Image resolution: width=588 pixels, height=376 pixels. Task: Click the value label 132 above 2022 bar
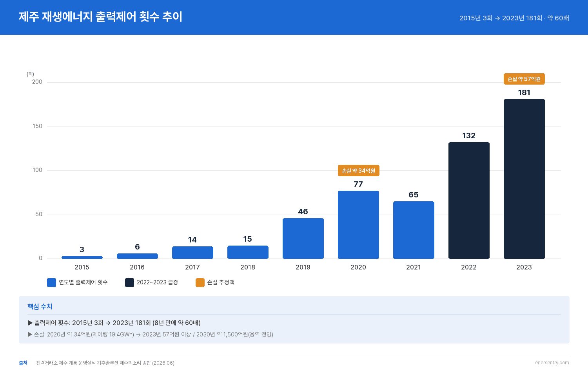469,136
